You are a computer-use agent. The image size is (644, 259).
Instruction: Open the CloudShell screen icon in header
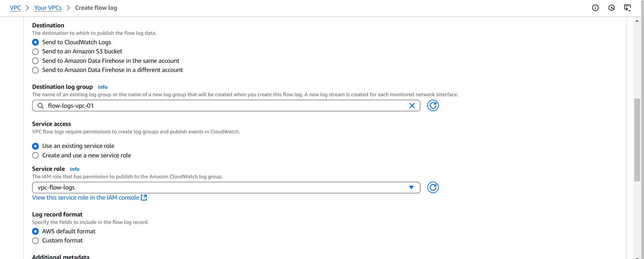[627, 8]
